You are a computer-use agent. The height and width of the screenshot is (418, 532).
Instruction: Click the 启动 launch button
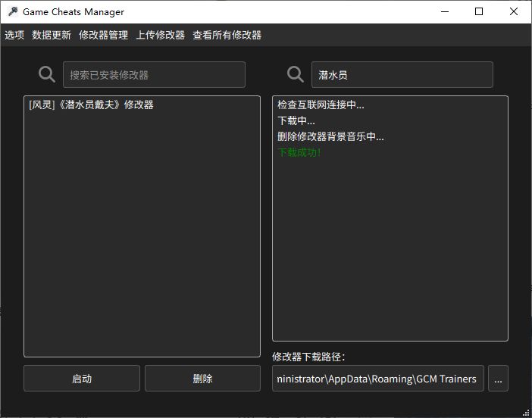coord(82,379)
